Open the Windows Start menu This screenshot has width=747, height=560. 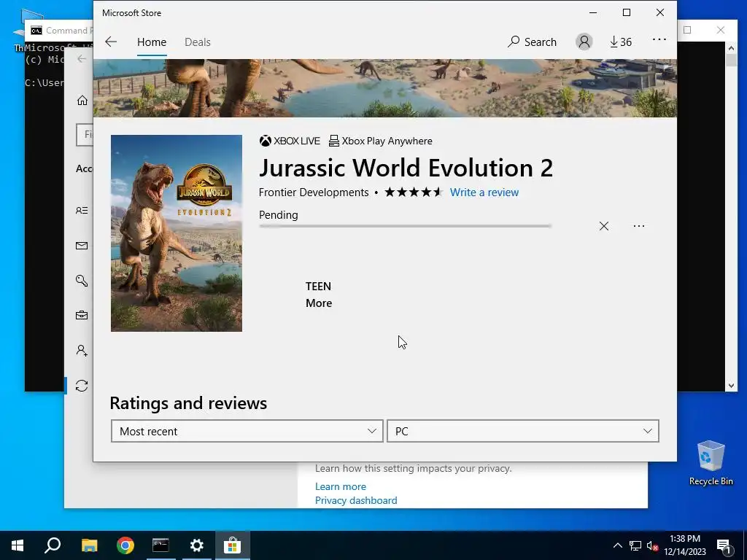(18, 545)
